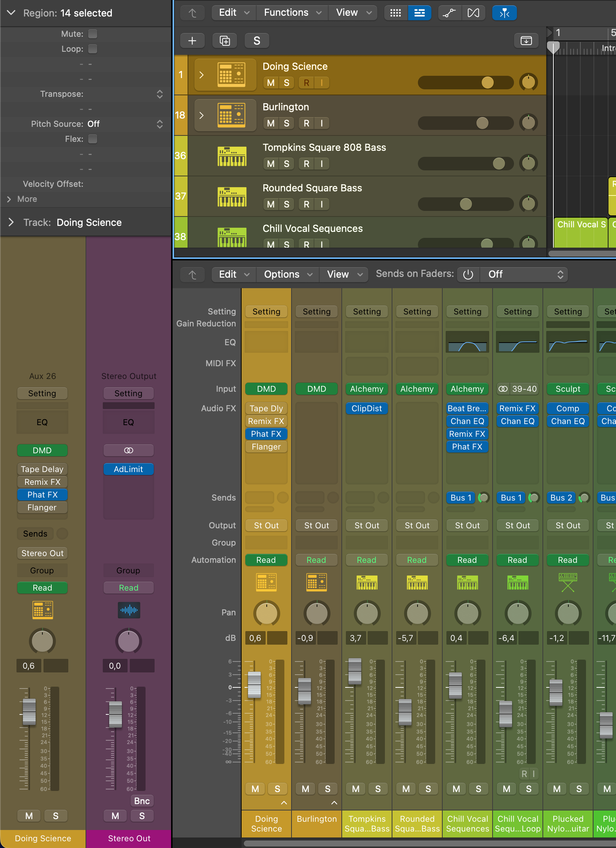This screenshot has width=616, height=848.
Task: Enable the region Loop checkbox
Action: coord(93,49)
